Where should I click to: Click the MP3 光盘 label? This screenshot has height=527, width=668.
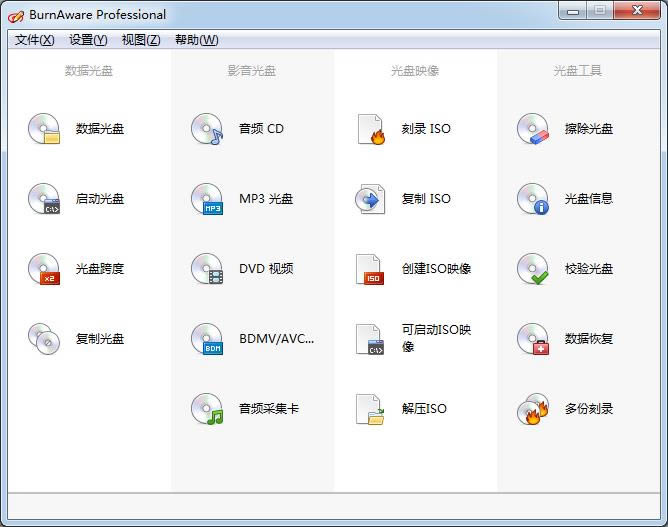click(266, 199)
